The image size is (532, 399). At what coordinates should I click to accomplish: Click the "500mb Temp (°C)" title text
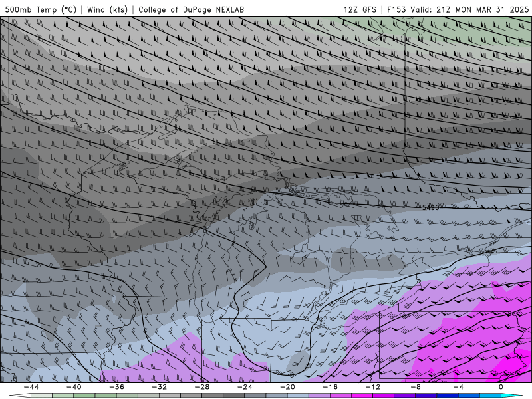tap(41, 9)
